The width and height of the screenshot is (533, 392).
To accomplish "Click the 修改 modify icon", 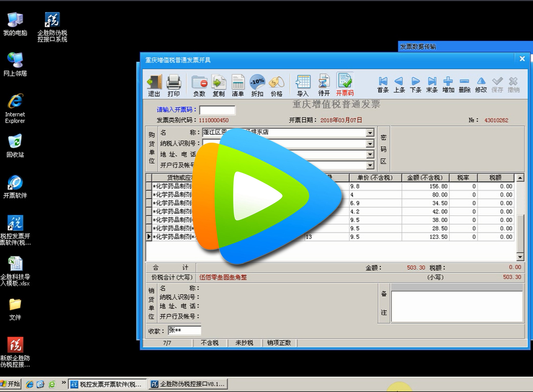I will click(481, 85).
